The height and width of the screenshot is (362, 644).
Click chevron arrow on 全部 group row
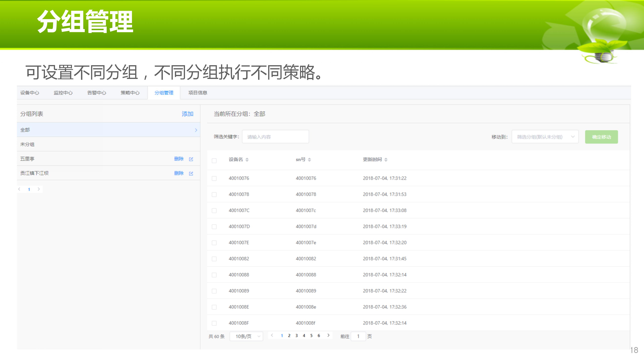pos(196,130)
